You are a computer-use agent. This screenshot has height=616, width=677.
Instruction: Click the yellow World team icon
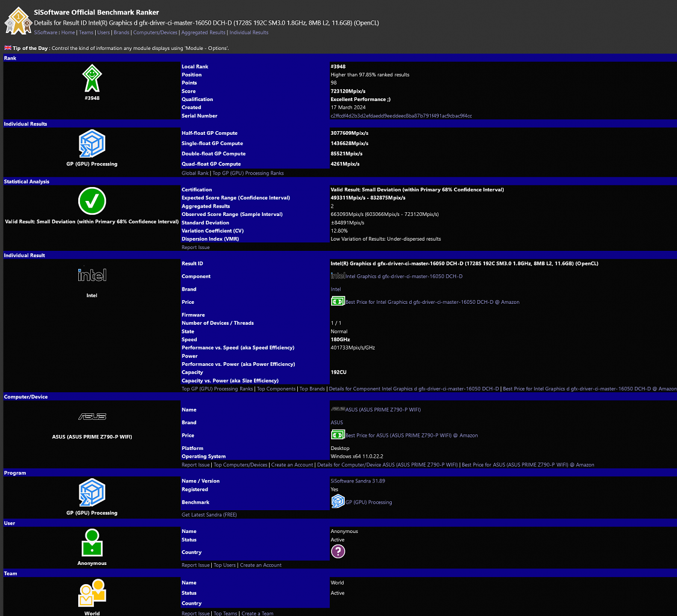click(92, 593)
